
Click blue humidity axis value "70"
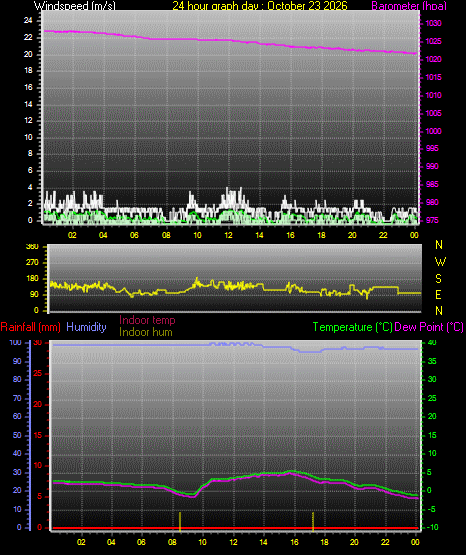pyautogui.click(x=17, y=399)
